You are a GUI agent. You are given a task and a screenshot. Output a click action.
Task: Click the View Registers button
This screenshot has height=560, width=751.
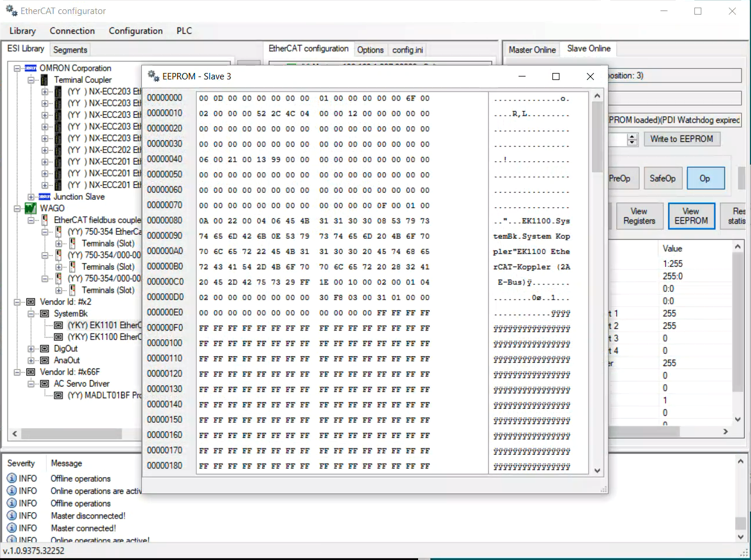click(x=639, y=216)
